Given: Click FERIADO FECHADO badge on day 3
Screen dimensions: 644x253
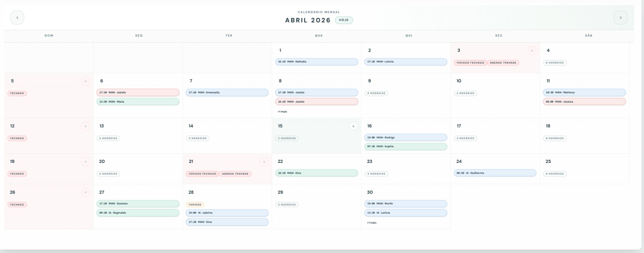Looking at the screenshot, I should point(471,63).
